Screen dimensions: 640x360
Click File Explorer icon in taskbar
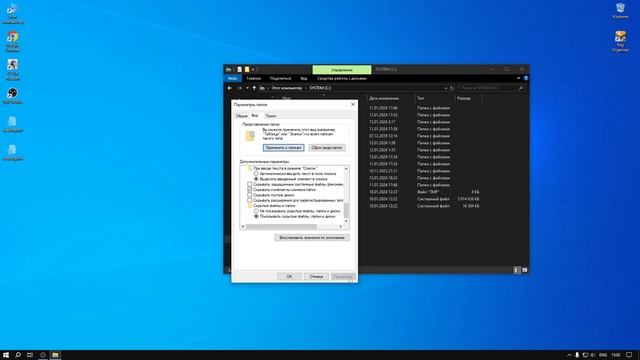point(55,355)
